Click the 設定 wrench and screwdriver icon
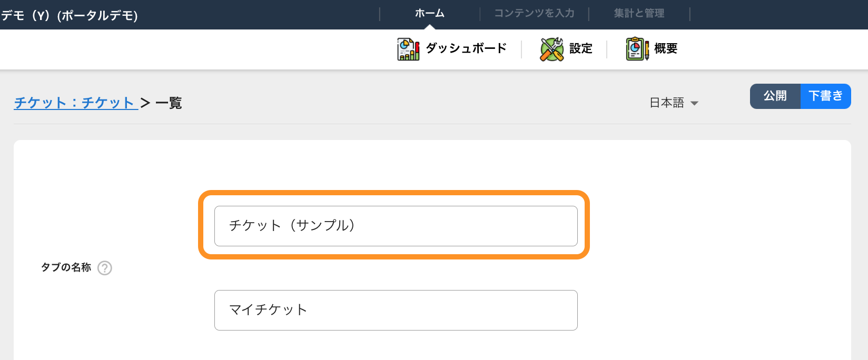 551,49
